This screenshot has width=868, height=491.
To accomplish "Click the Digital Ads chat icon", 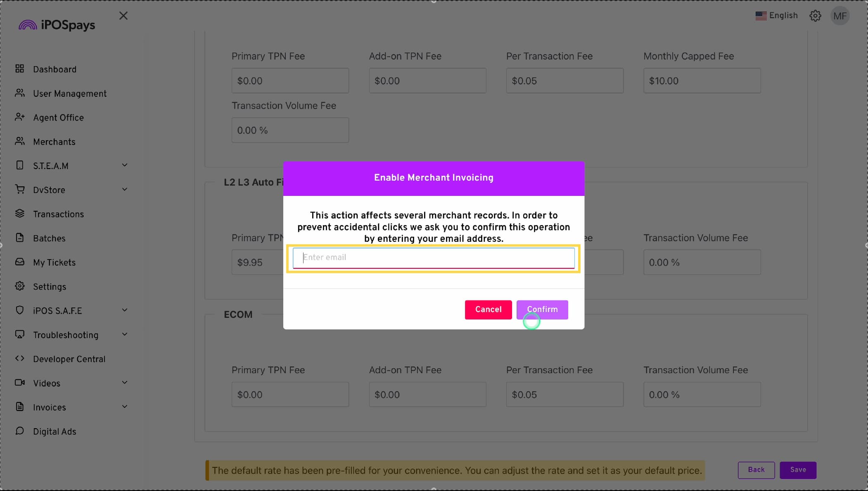I will [x=20, y=431].
